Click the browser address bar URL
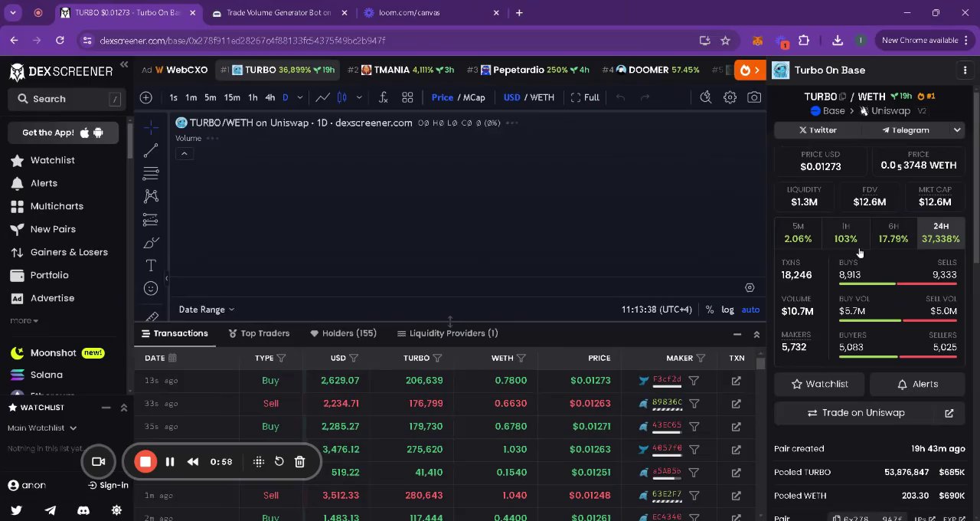The width and height of the screenshot is (980, 521). 243,41
